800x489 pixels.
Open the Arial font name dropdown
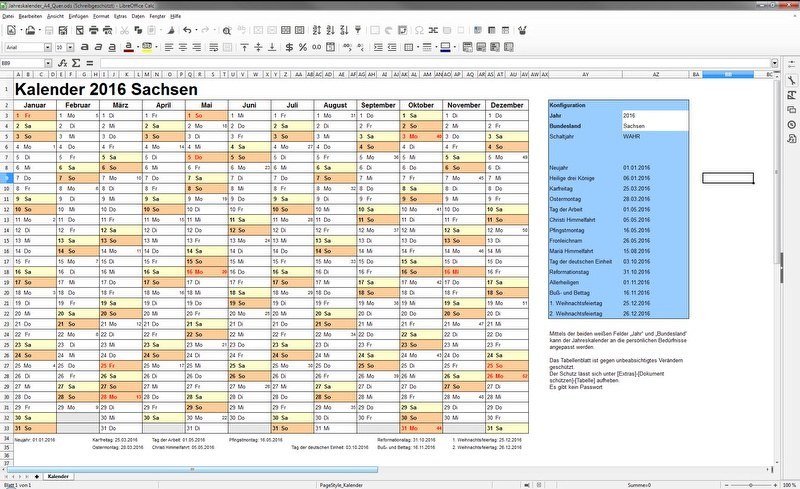click(48, 47)
